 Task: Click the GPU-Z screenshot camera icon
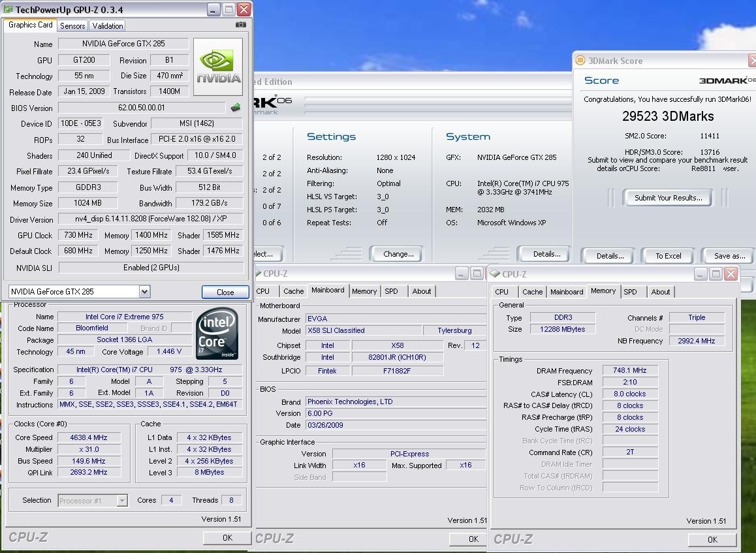tap(241, 25)
